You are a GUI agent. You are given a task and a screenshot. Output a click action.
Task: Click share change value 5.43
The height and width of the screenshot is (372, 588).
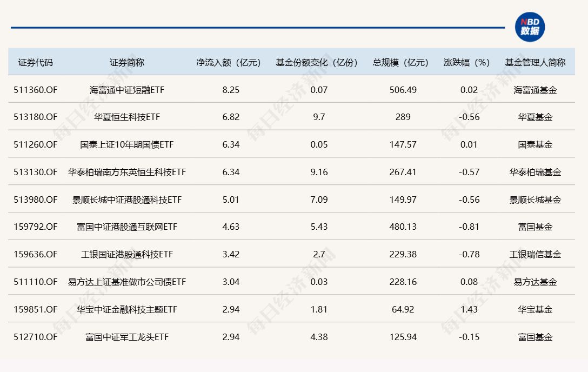319,227
